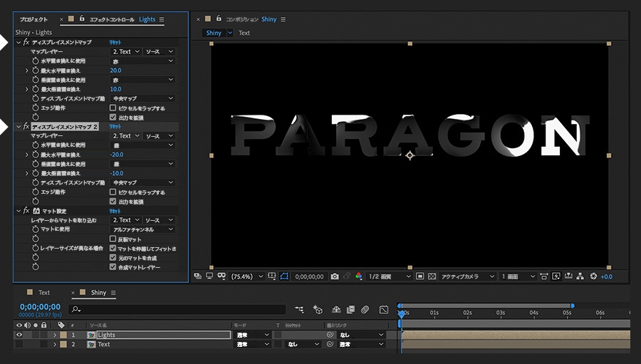Click the always preview this view icon
641x364 pixels.
(x=198, y=276)
